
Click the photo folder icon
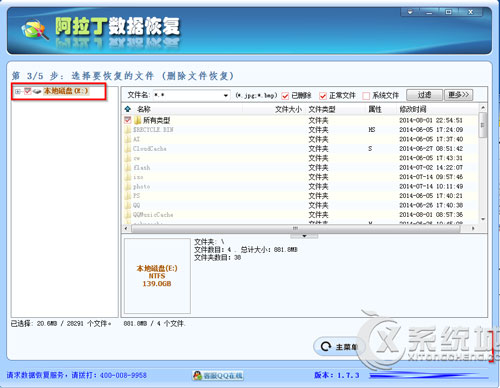[x=128, y=187]
